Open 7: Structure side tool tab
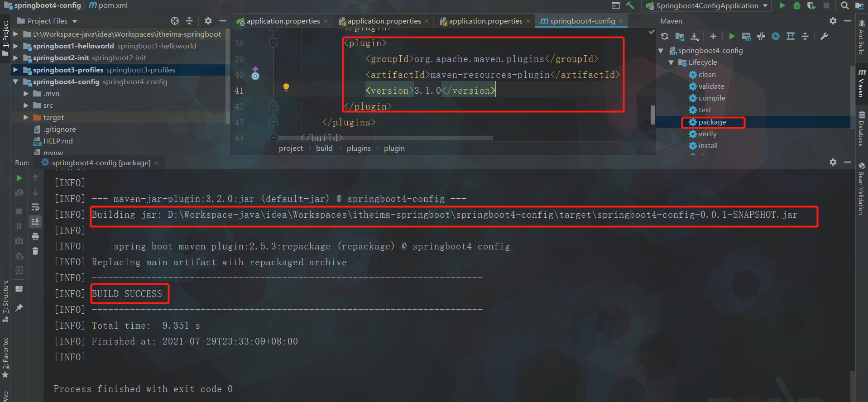The image size is (868, 402). pos(5,301)
